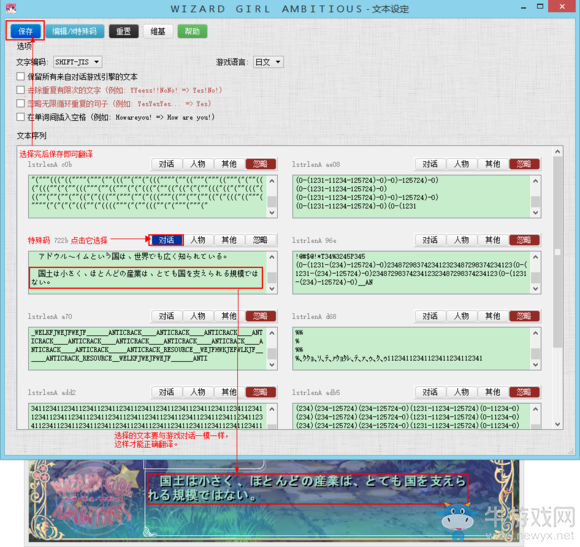Click the main text-thread list scrollbar thumb
The width and height of the screenshot is (580, 547).
point(558,251)
